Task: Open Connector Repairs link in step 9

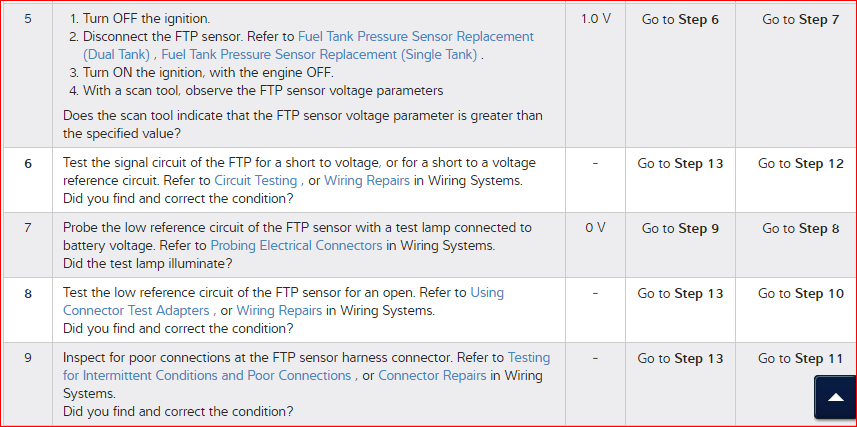Action: (431, 375)
